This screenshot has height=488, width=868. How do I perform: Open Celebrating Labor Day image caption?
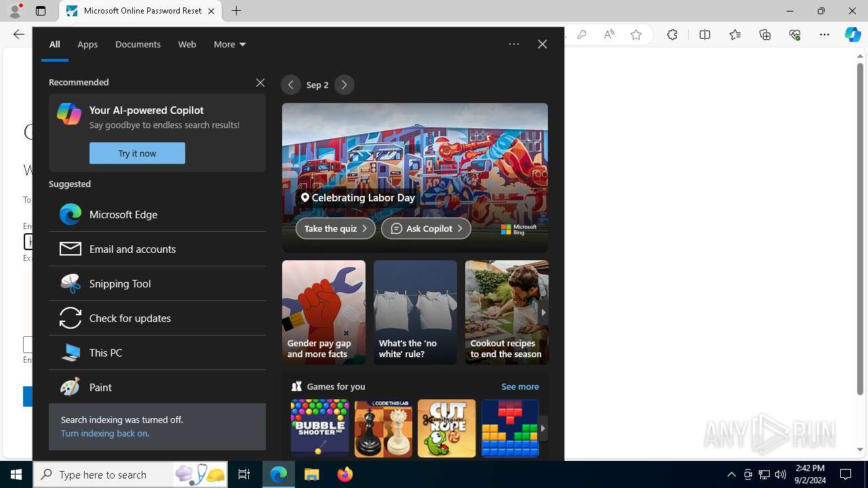coord(357,197)
